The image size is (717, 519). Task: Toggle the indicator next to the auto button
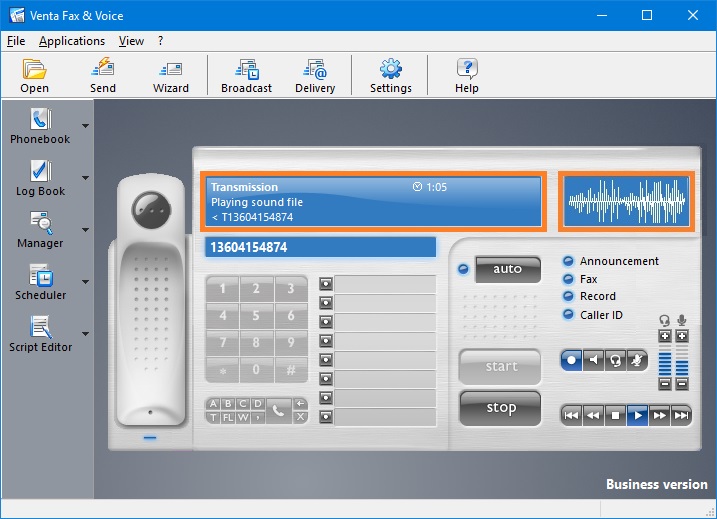pyautogui.click(x=463, y=269)
